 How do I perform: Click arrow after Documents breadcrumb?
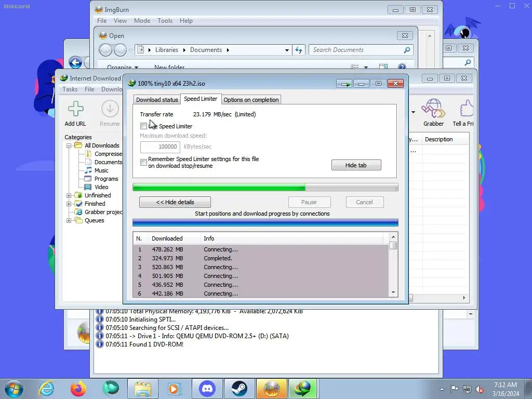coord(228,50)
